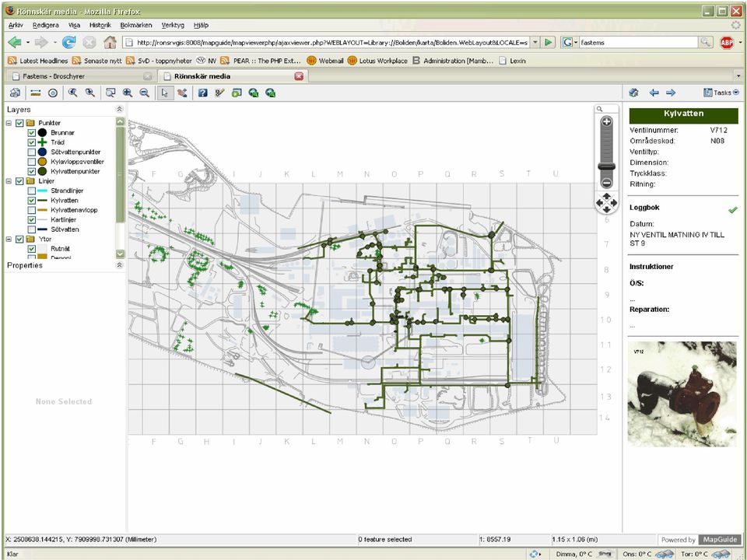Select the Buffer circle tool
The image size is (747, 560).
click(x=53, y=93)
